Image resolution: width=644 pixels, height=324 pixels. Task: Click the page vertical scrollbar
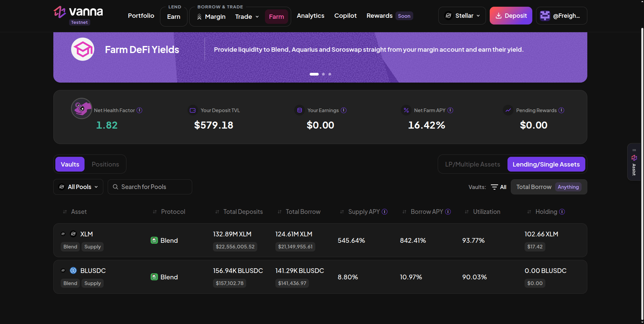(642, 175)
